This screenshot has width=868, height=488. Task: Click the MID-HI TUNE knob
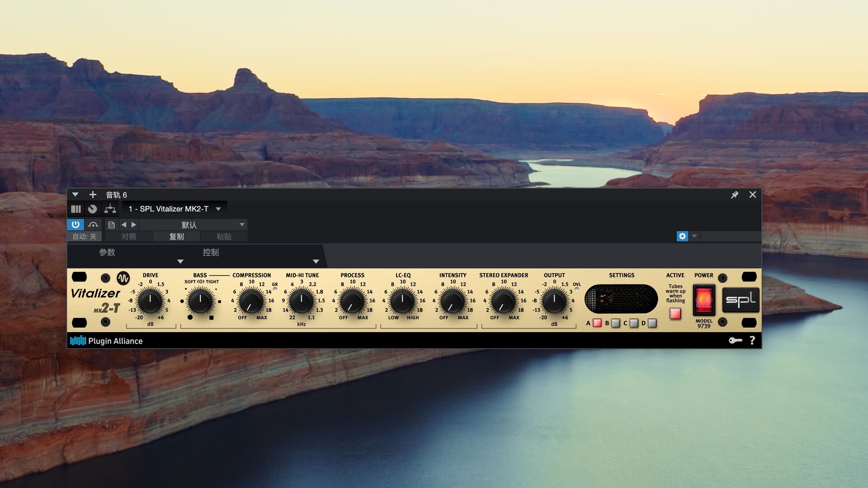302,301
